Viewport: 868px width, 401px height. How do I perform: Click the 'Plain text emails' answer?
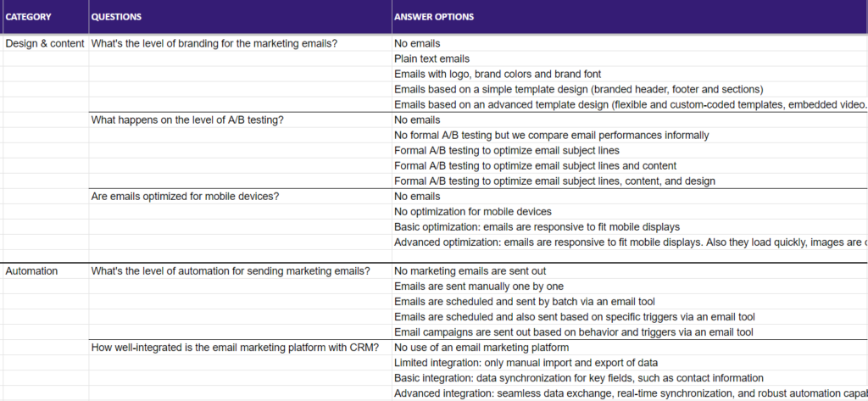(432, 58)
